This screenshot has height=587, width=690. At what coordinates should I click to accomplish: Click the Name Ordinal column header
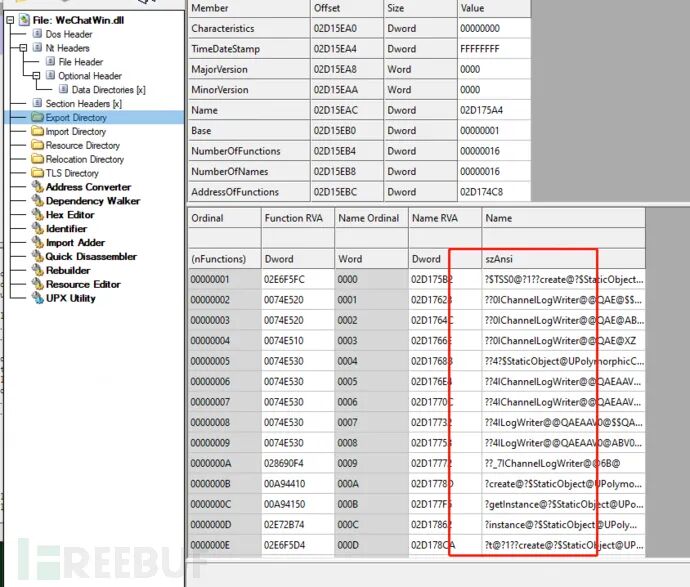[x=371, y=218]
